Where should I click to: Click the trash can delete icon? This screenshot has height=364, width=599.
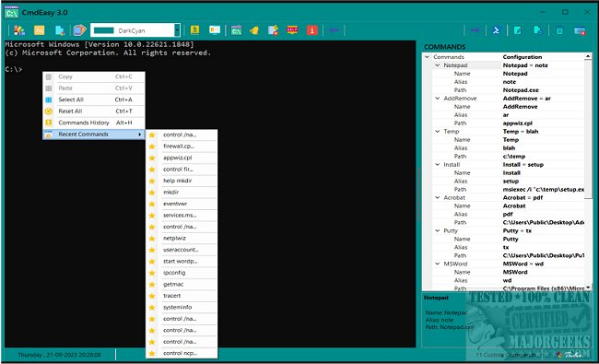click(x=559, y=30)
